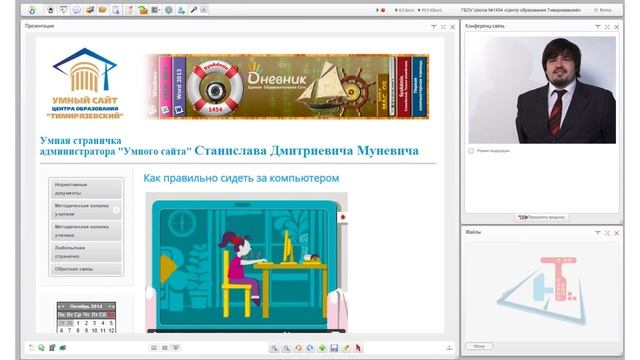Screen dimensions: 640x360
Task: Open the layout grid dropdown in top toolbar
Action: (156, 10)
